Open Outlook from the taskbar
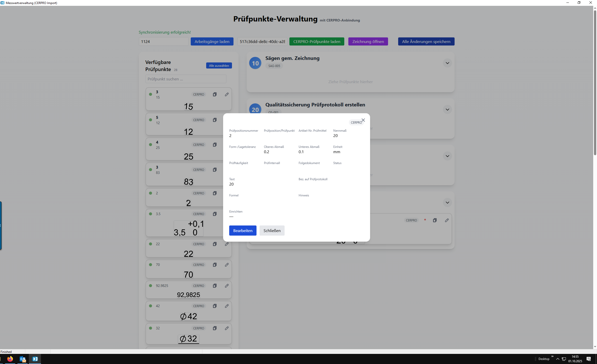Screen dimensions: 597x364 coord(23,359)
